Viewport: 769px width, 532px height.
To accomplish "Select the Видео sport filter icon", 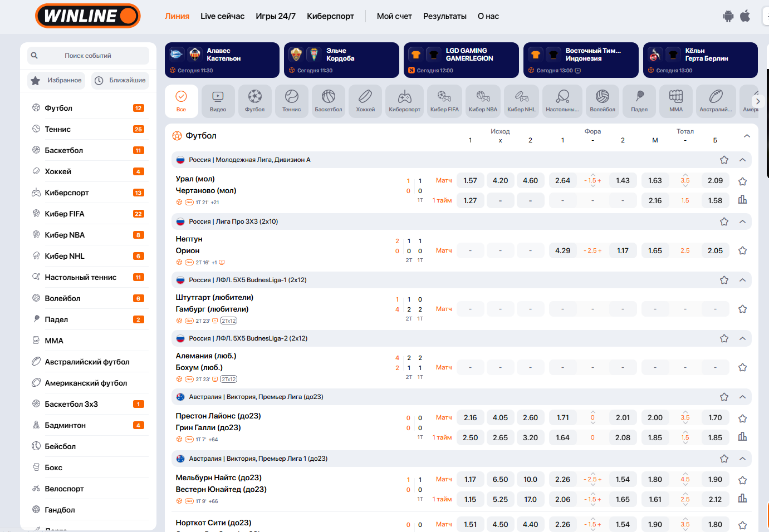I will click(x=218, y=101).
